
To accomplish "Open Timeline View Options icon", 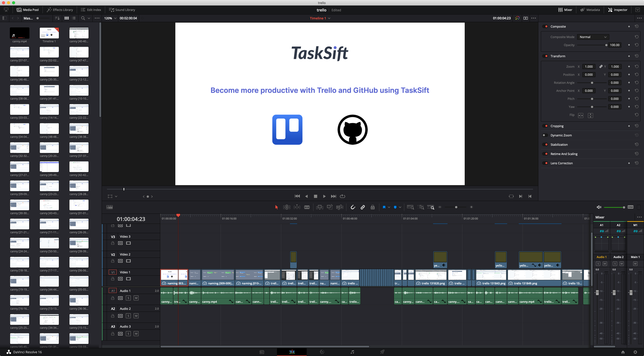I will point(110,207).
